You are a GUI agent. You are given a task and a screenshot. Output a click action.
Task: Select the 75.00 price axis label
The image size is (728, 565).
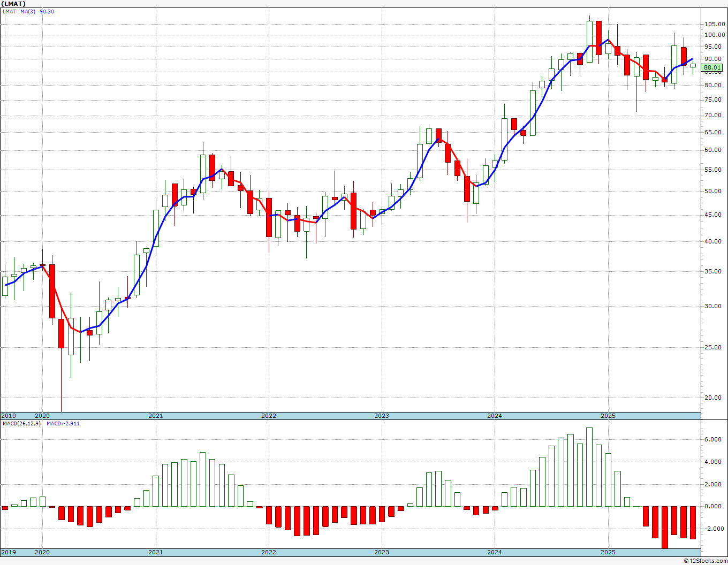click(x=714, y=100)
